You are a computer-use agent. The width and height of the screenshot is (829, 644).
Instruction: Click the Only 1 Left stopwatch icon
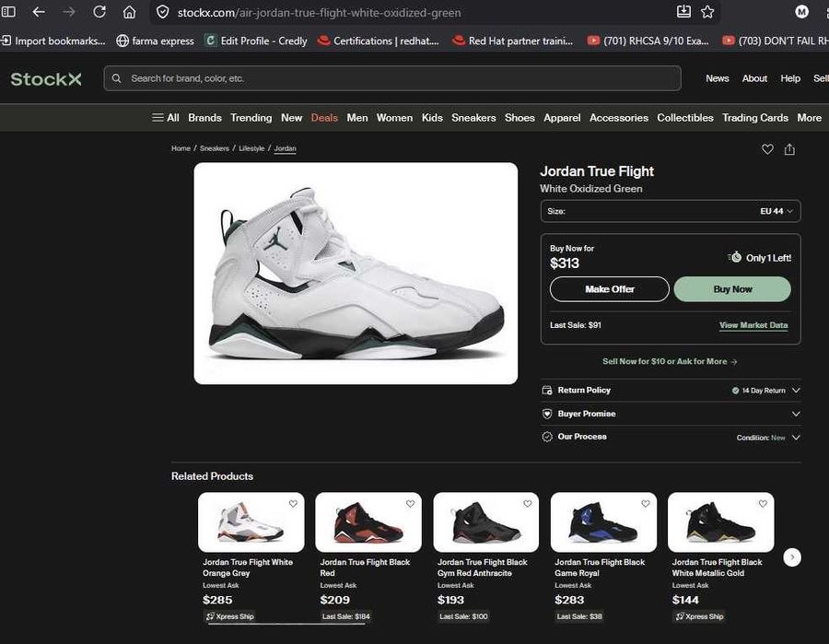tap(735, 257)
